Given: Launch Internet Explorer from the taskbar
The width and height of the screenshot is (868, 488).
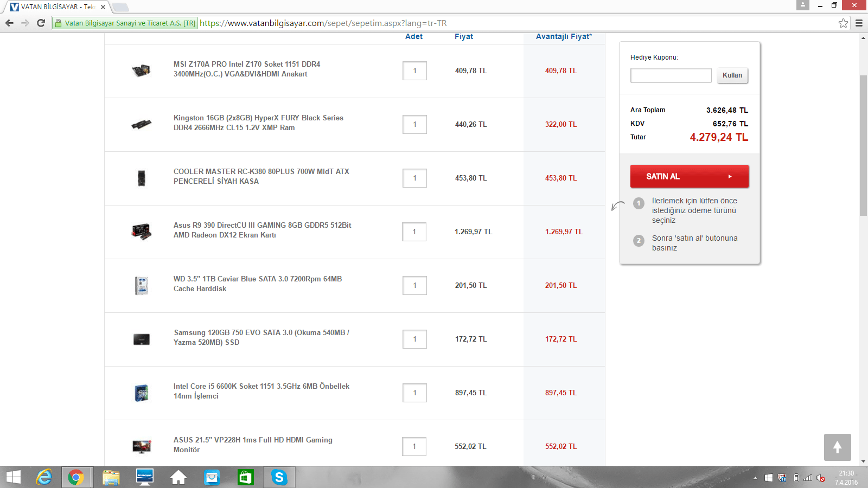Looking at the screenshot, I should (44, 477).
